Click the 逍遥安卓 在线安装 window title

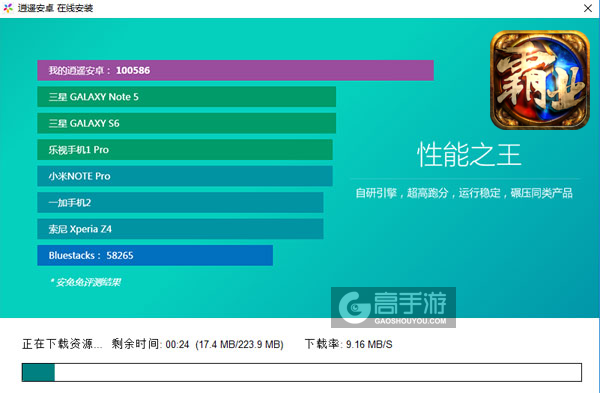[55, 8]
